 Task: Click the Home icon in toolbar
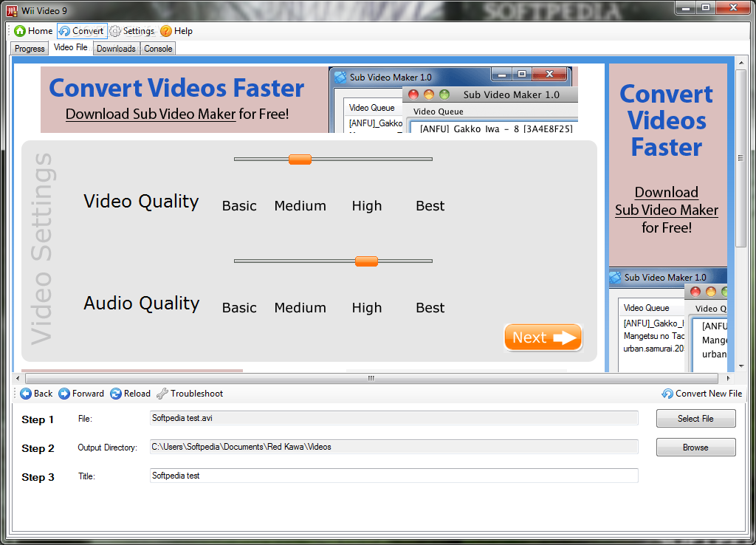(x=20, y=31)
